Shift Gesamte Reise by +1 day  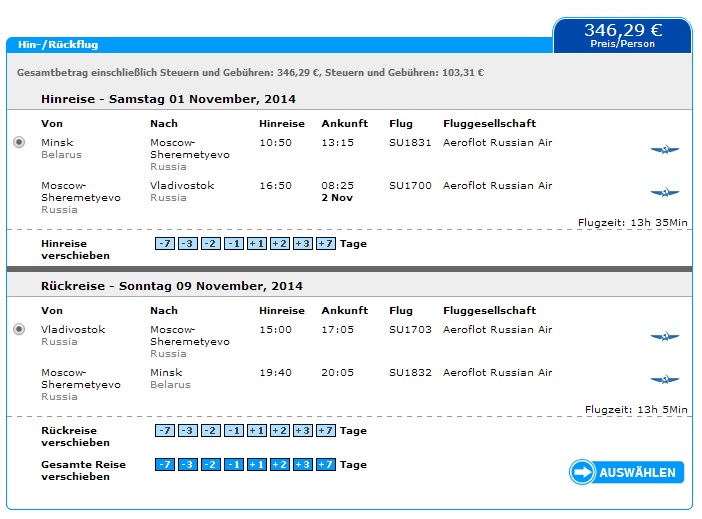pos(257,465)
